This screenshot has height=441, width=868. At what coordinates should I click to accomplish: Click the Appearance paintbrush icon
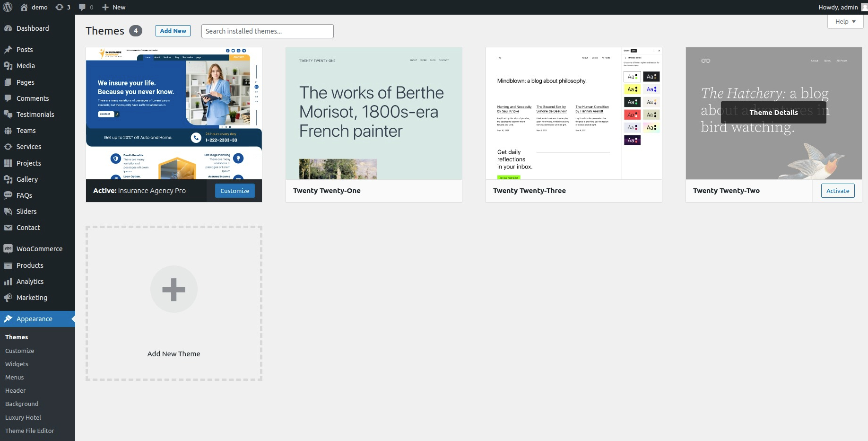tap(8, 319)
